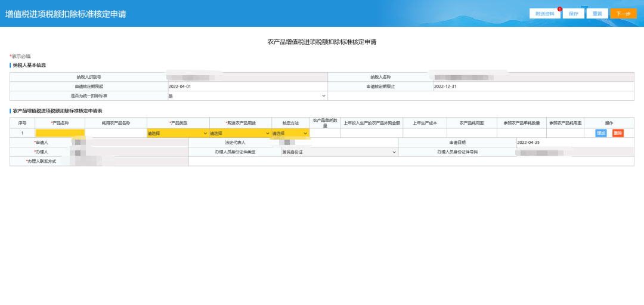Add a row with blue 增加 button

pos(601,133)
